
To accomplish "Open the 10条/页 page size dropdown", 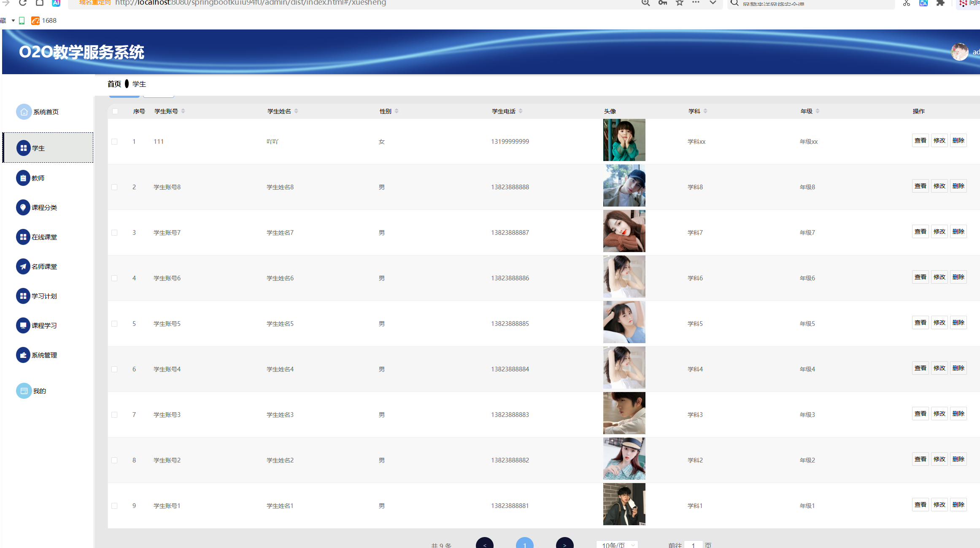I will pos(617,545).
